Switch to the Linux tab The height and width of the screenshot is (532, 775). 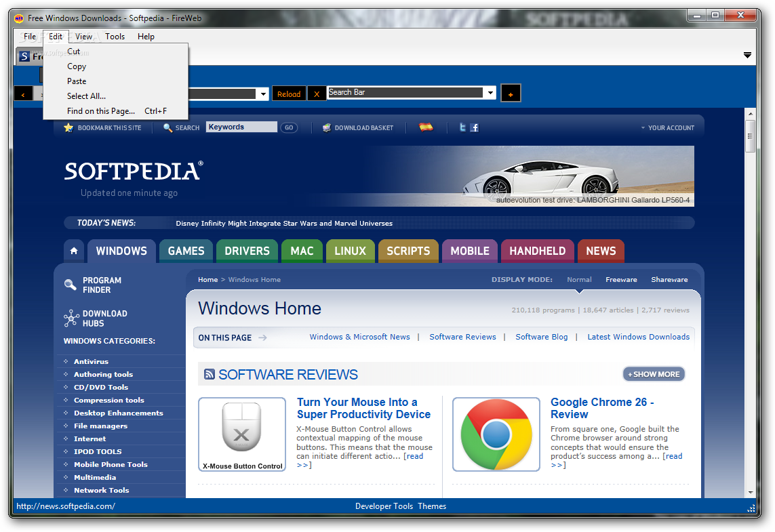pyautogui.click(x=350, y=251)
